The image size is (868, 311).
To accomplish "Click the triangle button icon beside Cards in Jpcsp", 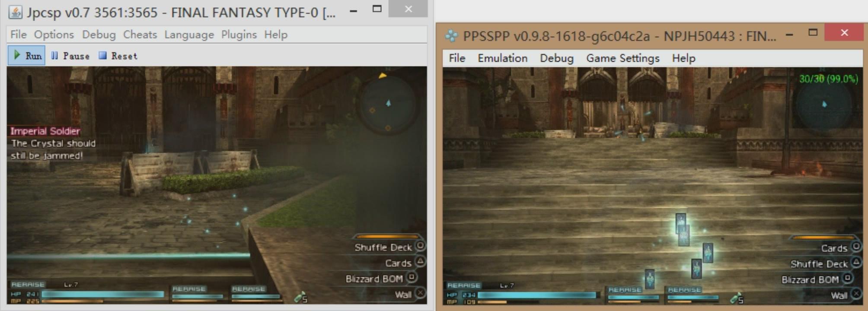I will click(x=420, y=261).
